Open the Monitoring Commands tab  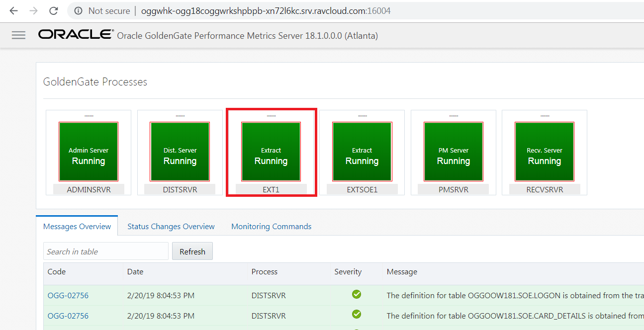272,226
